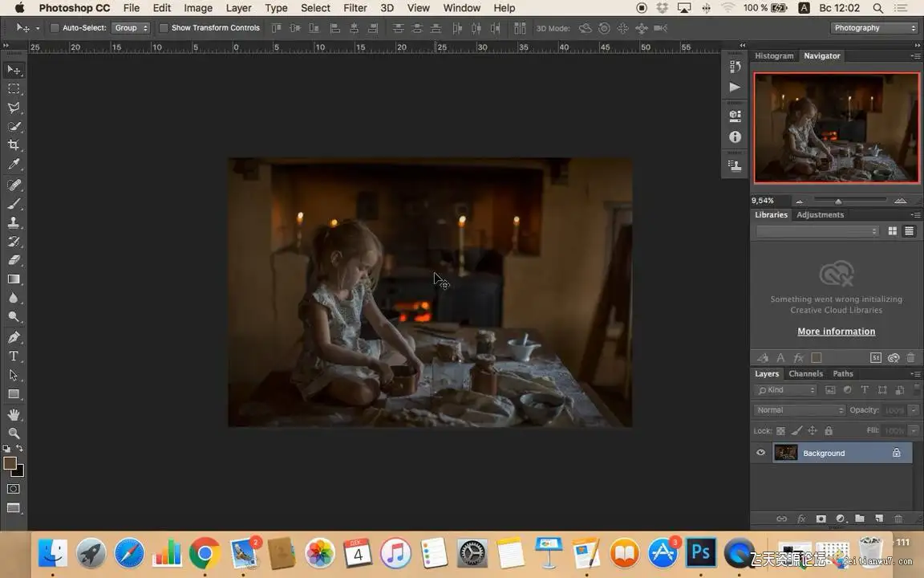Select the Zoom tool in toolbox
The image size is (924, 578).
pyautogui.click(x=14, y=433)
